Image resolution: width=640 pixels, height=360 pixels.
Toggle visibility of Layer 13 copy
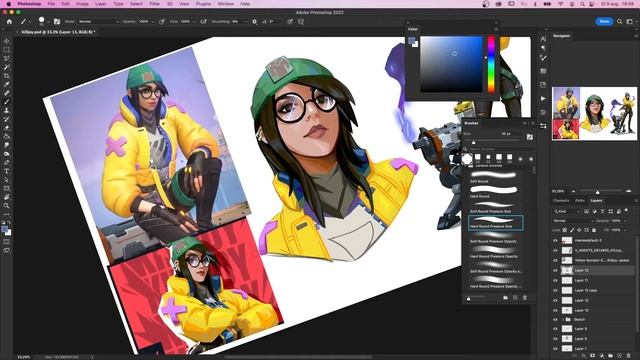pyautogui.click(x=555, y=291)
